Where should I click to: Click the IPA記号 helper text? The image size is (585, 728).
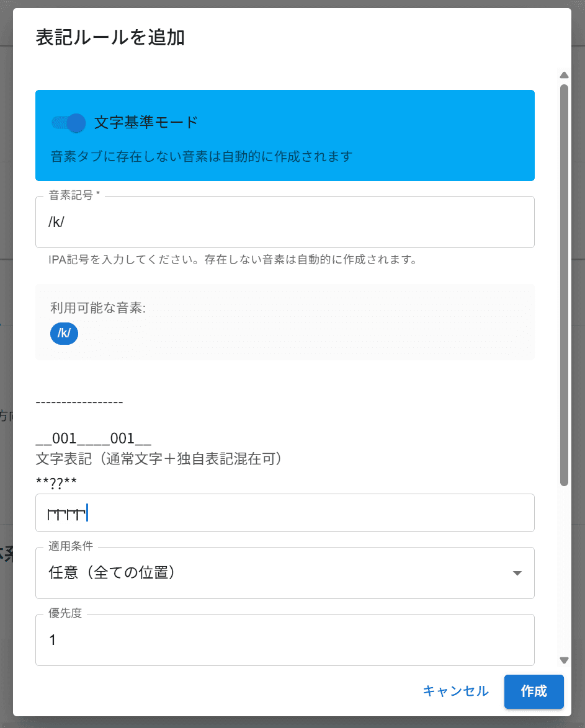[232, 259]
